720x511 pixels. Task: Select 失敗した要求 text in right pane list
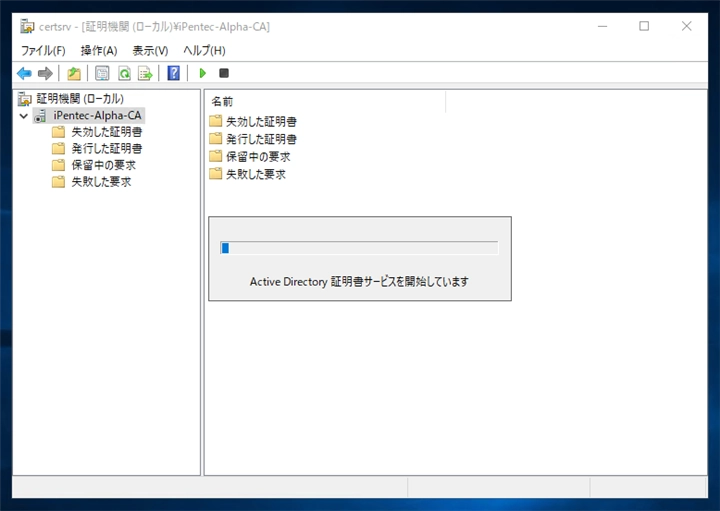pyautogui.click(x=256, y=174)
